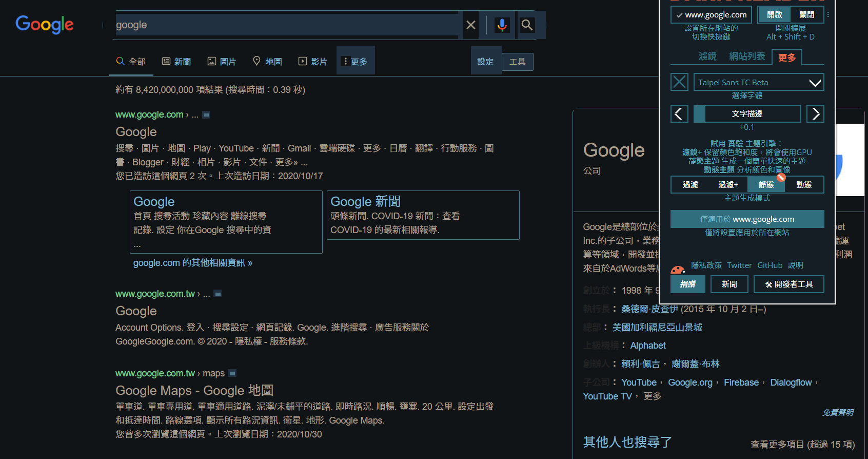Toggle Dark Reader for www.google.com
868x459 pixels.
click(711, 15)
